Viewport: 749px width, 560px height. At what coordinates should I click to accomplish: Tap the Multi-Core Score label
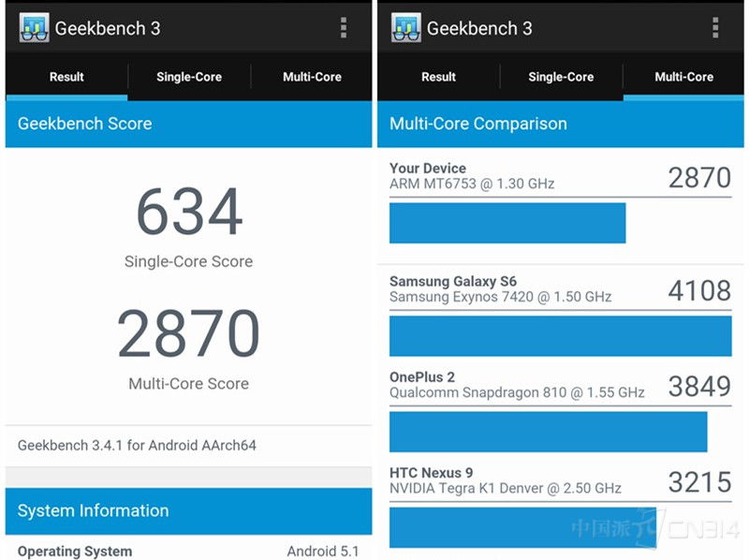click(189, 384)
